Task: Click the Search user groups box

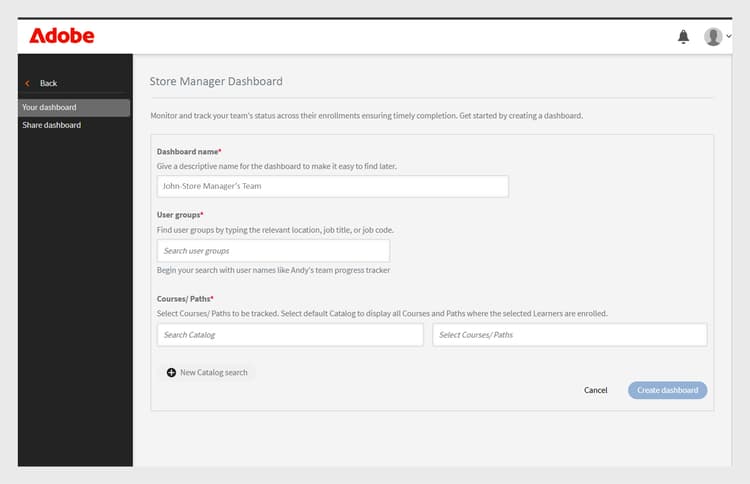Action: tap(273, 251)
